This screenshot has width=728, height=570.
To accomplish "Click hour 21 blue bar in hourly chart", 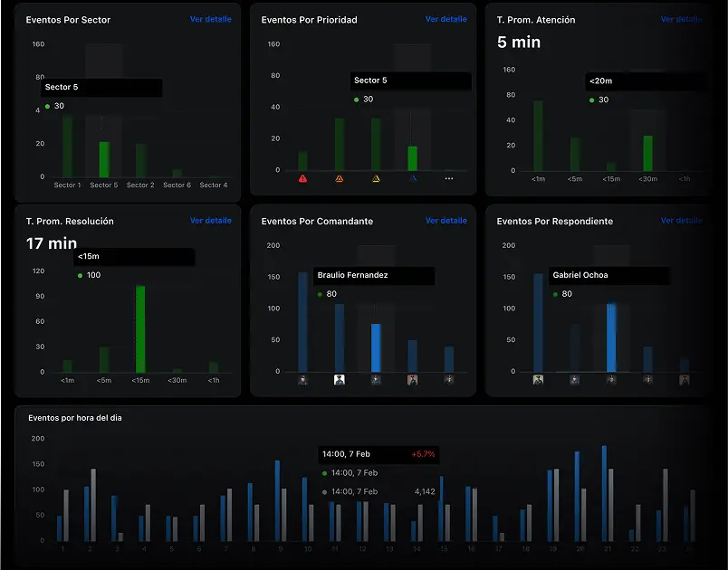I will 604,493.
